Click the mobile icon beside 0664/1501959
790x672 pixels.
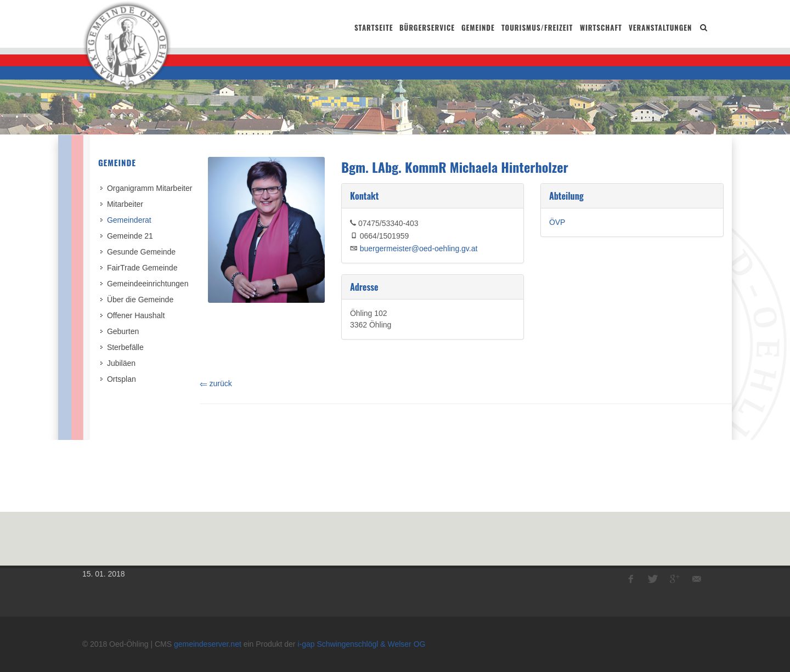[x=354, y=235]
